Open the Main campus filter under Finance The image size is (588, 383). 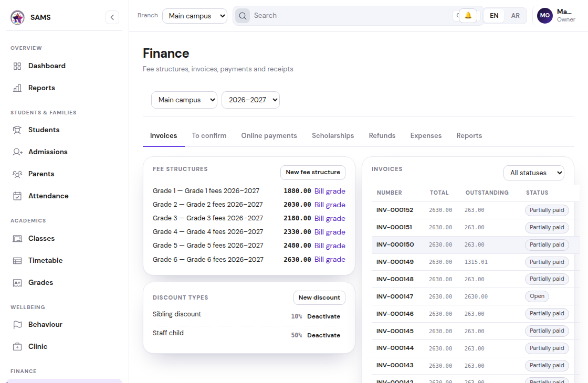(x=184, y=100)
